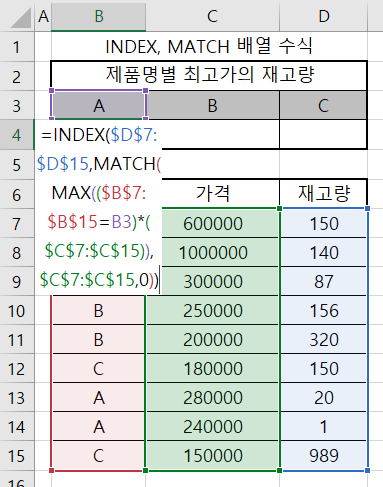Image resolution: width=383 pixels, height=487 pixels.
Task: Select column B header
Action: pos(99,16)
